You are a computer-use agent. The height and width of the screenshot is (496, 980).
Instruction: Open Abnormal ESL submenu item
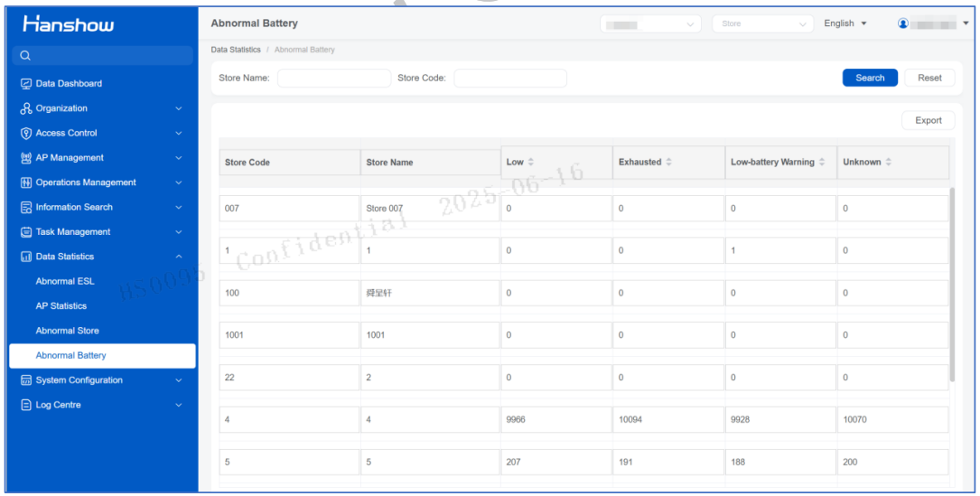click(65, 282)
